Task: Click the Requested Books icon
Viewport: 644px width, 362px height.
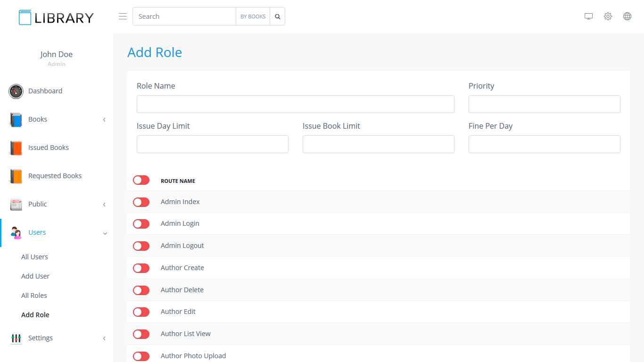Action: pos(16,176)
